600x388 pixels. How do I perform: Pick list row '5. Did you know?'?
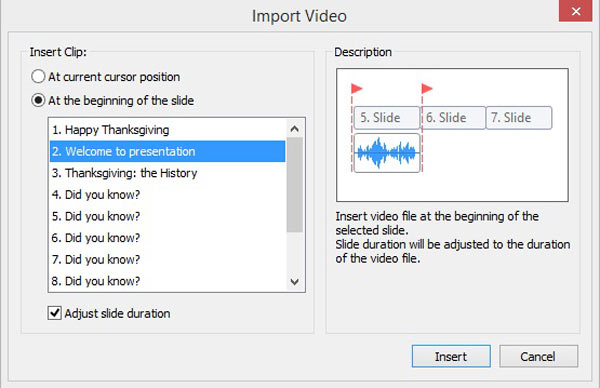(x=168, y=216)
